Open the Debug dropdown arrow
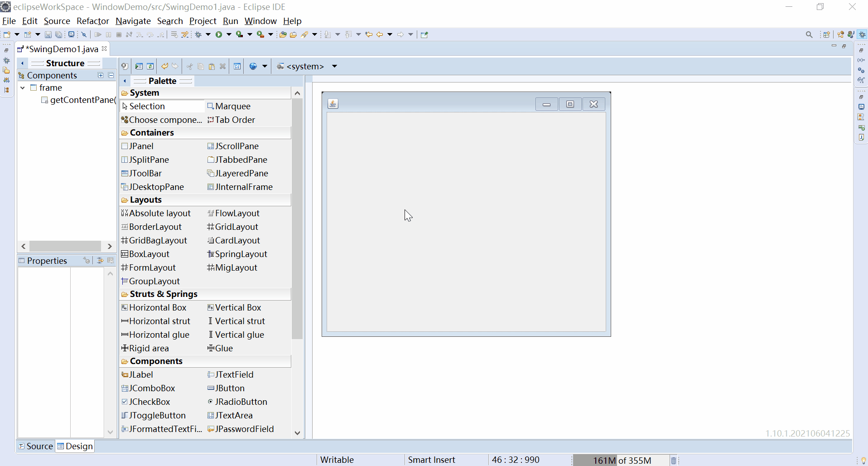This screenshot has height=466, width=868. [x=208, y=34]
